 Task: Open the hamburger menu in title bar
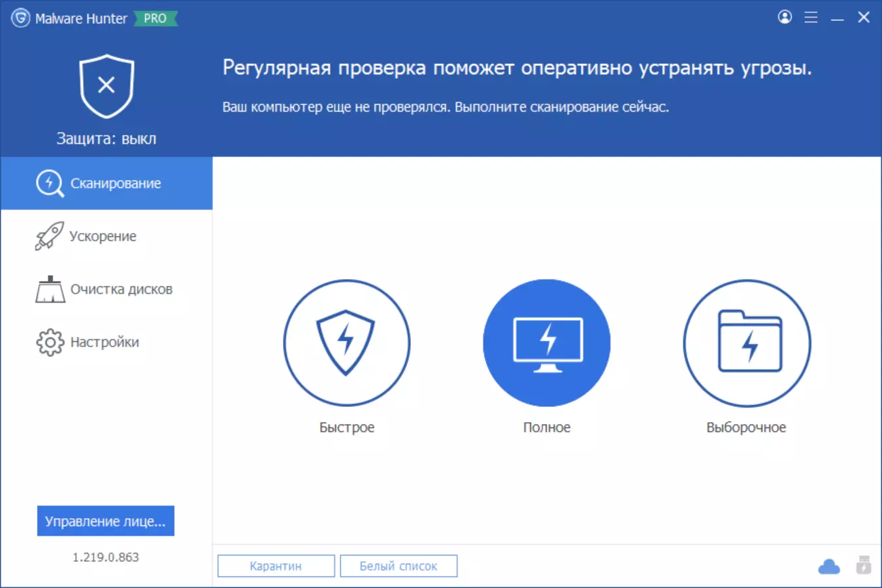coord(811,18)
